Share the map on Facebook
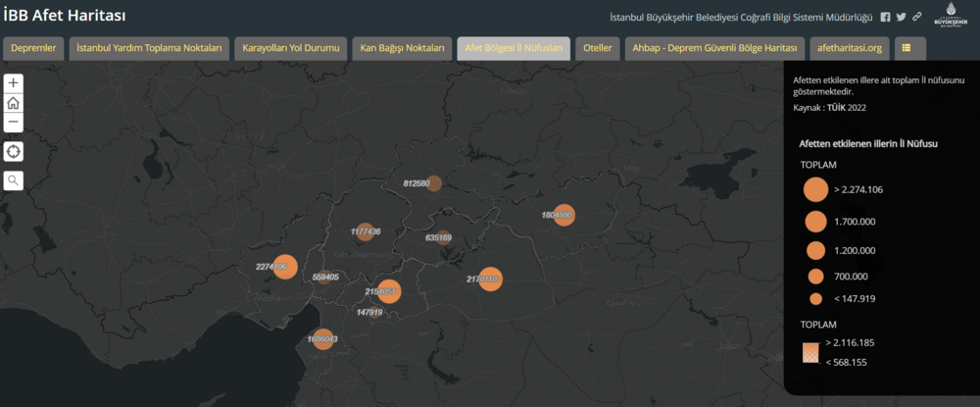980x407 pixels. point(886,18)
